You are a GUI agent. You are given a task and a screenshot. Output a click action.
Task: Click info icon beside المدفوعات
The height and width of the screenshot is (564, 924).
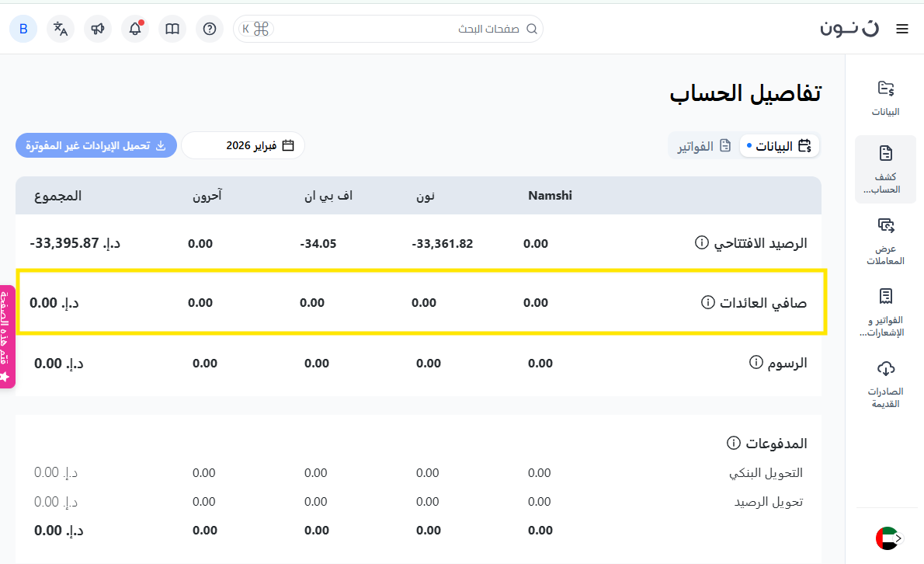(x=733, y=443)
